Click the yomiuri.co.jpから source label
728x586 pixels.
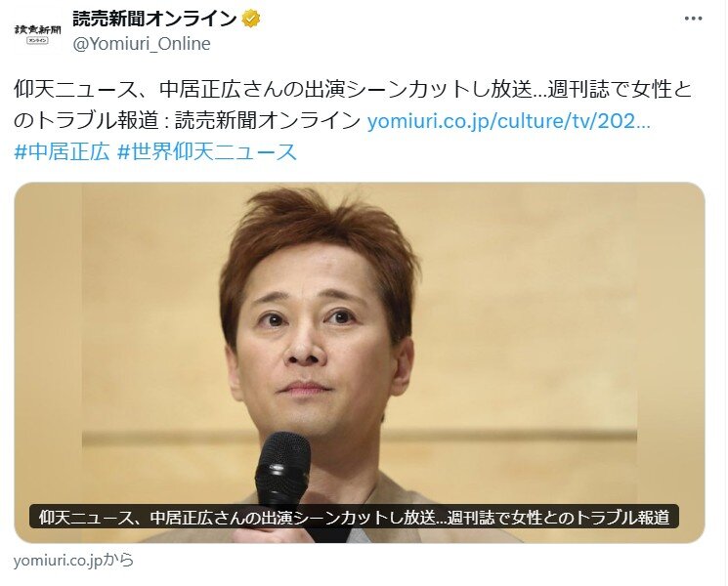pos(73,561)
